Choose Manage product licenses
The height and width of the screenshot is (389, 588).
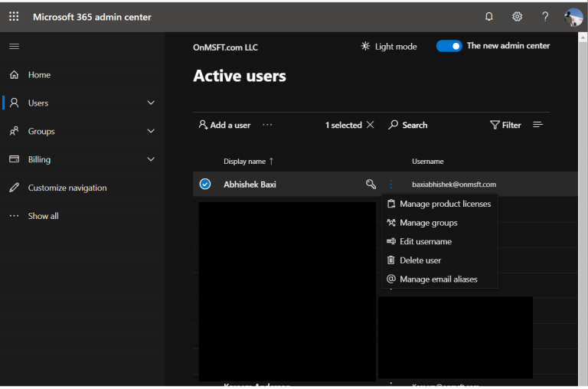coord(439,204)
